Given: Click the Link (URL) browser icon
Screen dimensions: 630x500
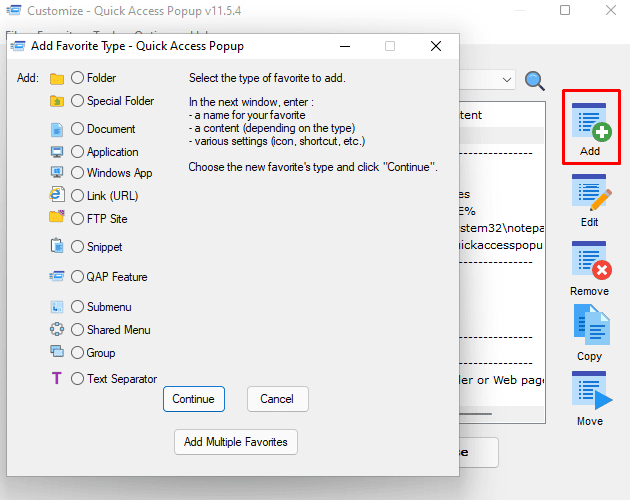Looking at the screenshot, I should [57, 194].
